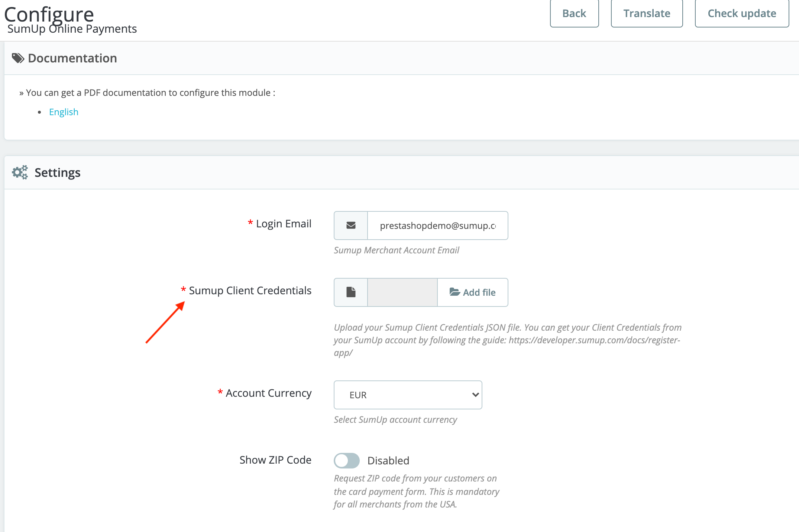Click the Translate button
Image resolution: width=799 pixels, height=532 pixels.
(x=647, y=13)
